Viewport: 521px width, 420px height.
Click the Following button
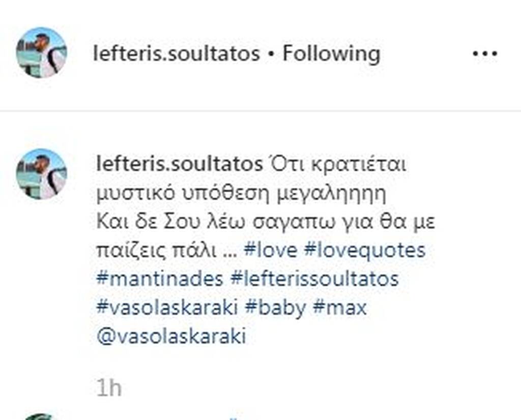point(331,53)
